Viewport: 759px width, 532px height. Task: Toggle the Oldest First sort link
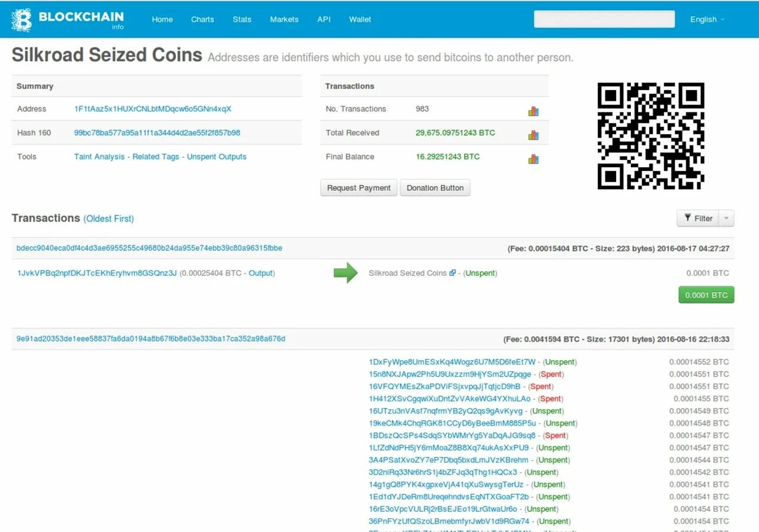109,219
